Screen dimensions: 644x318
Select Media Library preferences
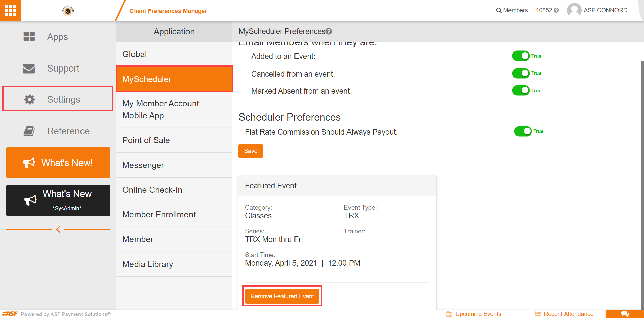pos(174,264)
